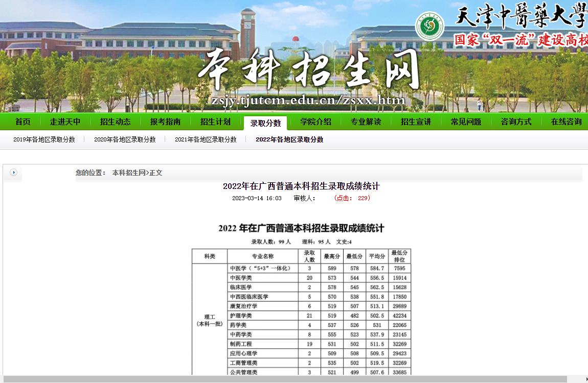The height and width of the screenshot is (383, 588).
Task: Click the 最高分 column header
Action: coord(332,256)
